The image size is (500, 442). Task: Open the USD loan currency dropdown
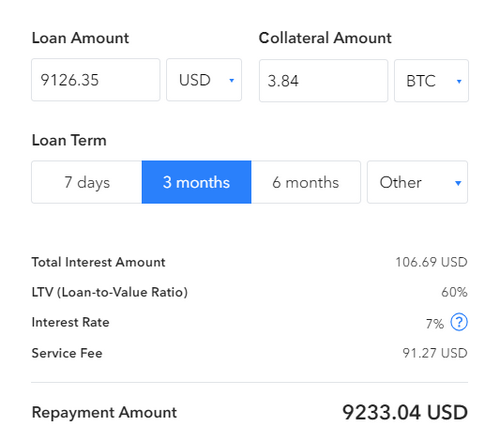click(x=204, y=80)
